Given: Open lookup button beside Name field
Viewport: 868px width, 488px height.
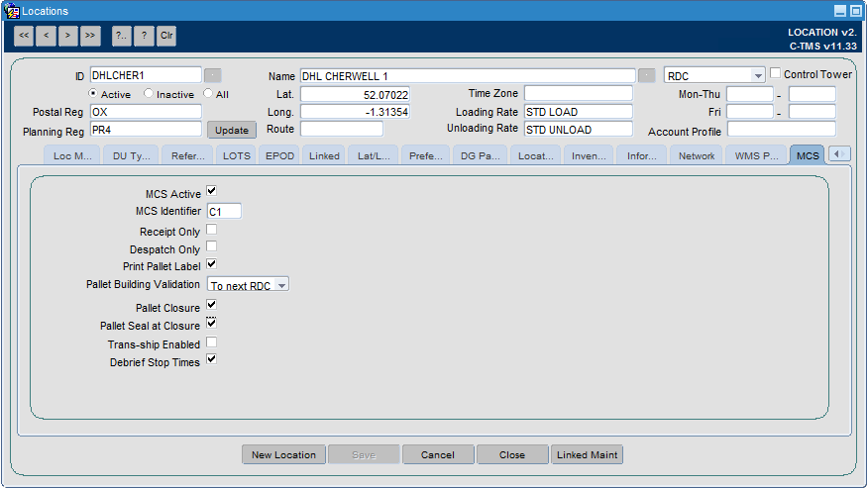Looking at the screenshot, I should (x=647, y=75).
